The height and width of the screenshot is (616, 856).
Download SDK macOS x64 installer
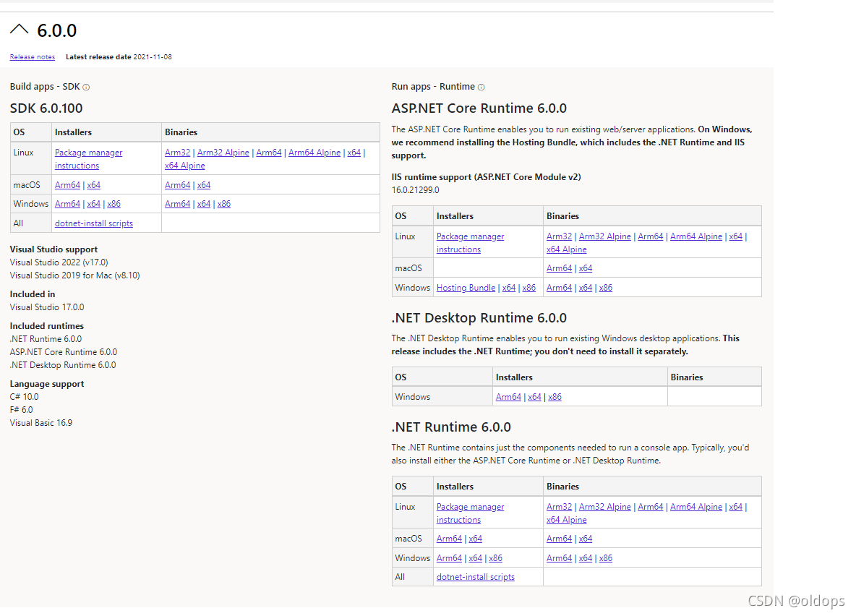pyautogui.click(x=93, y=185)
